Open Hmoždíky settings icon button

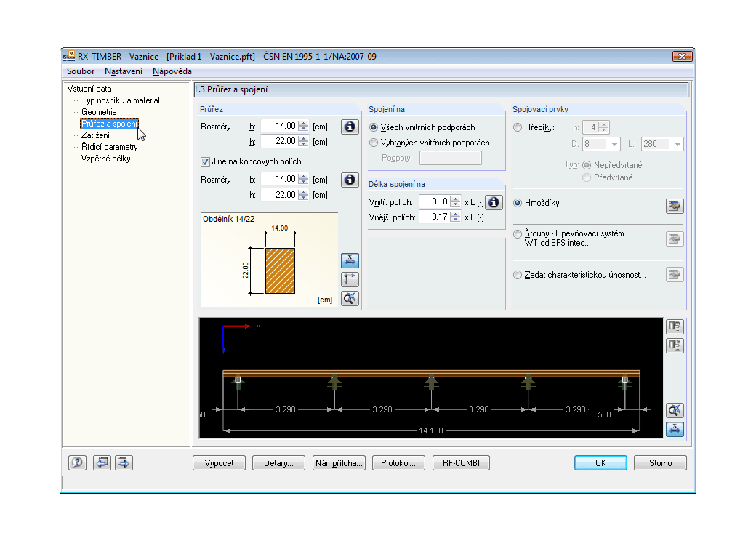[x=675, y=207]
